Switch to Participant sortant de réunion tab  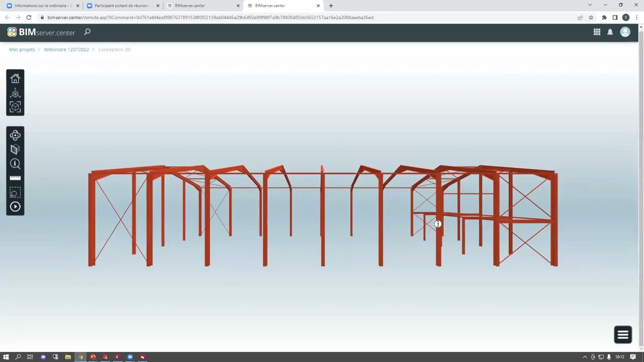click(x=122, y=6)
